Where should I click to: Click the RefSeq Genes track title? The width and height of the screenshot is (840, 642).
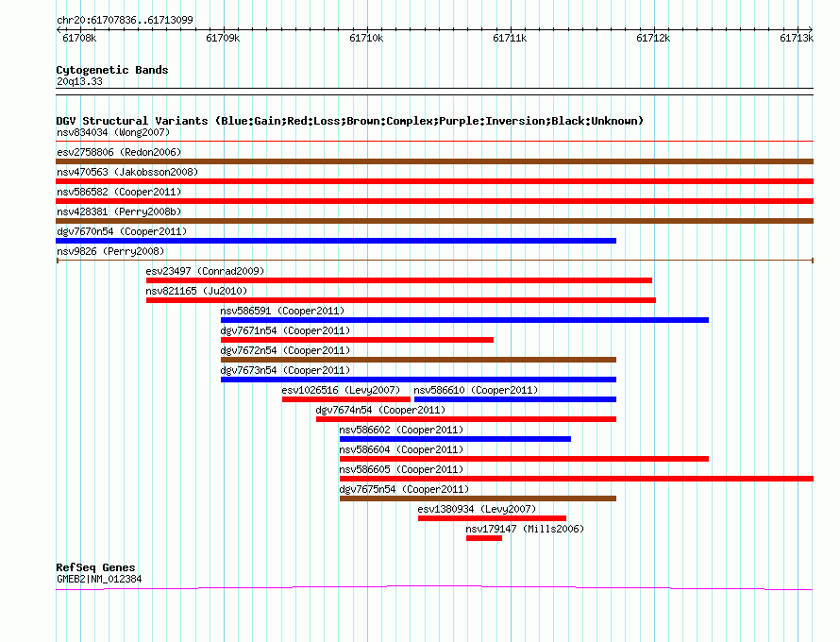coord(96,567)
